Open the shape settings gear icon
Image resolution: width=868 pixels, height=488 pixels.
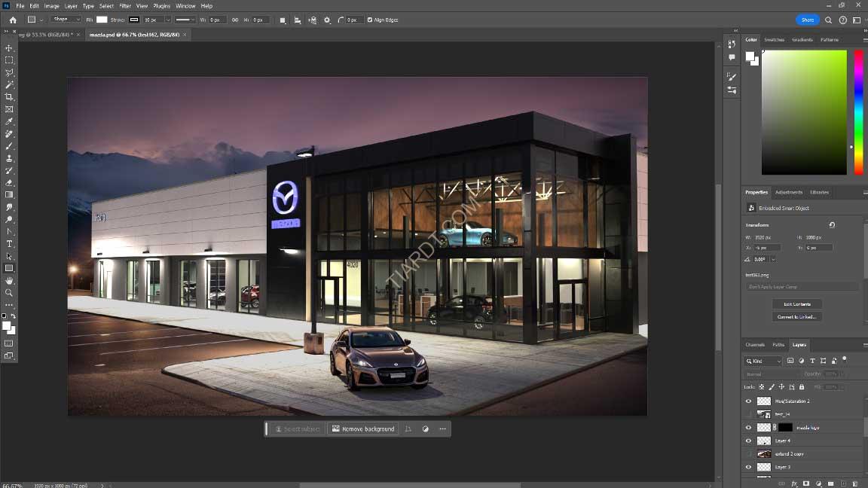pos(327,20)
